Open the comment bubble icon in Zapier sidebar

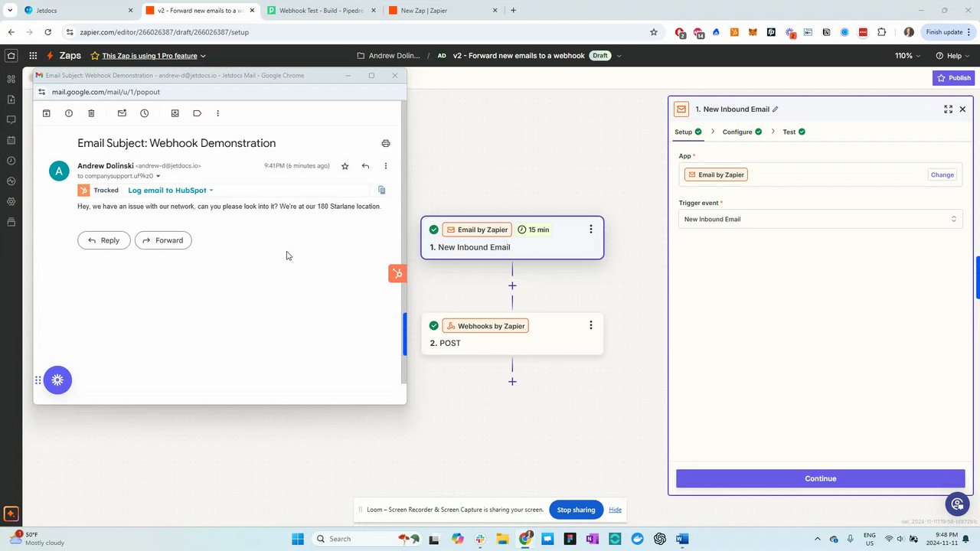click(11, 120)
